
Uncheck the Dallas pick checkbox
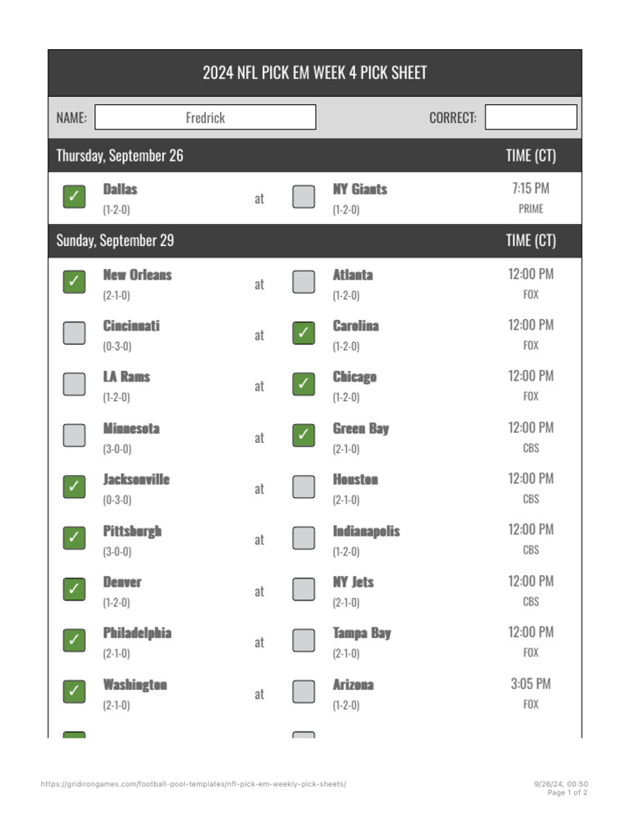(x=75, y=197)
